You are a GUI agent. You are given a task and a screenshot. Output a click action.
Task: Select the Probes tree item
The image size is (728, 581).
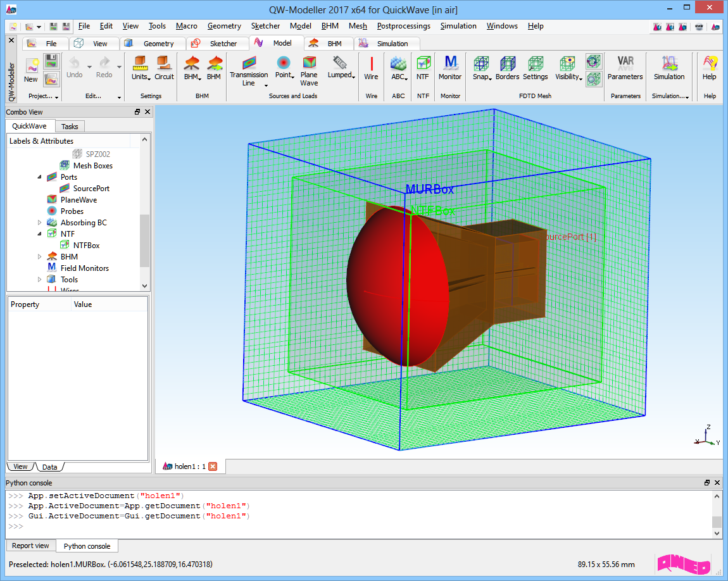72,211
